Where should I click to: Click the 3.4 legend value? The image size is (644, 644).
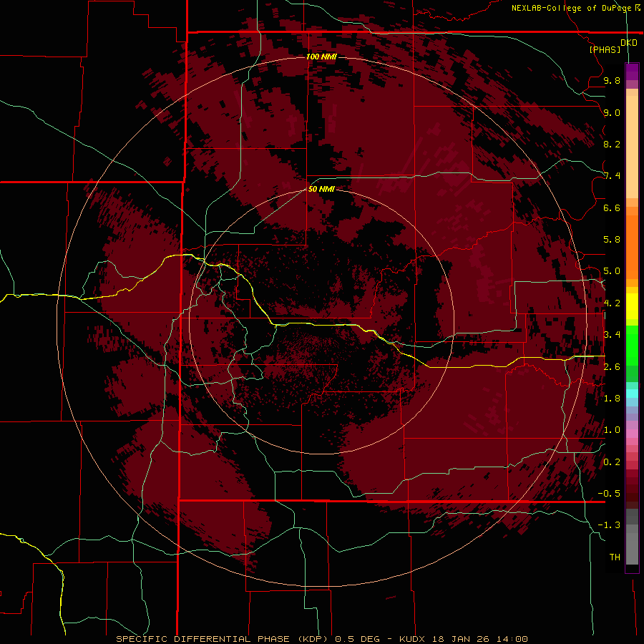pos(612,335)
